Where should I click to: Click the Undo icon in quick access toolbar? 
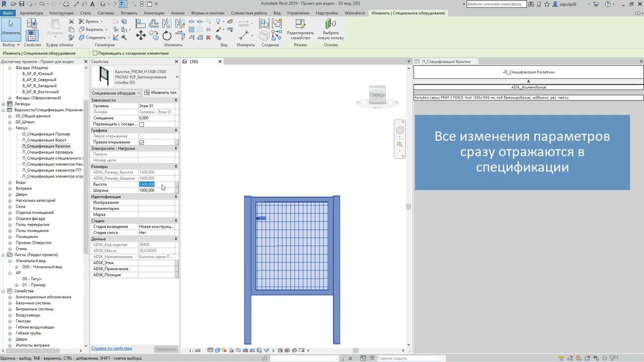[x=41, y=4]
